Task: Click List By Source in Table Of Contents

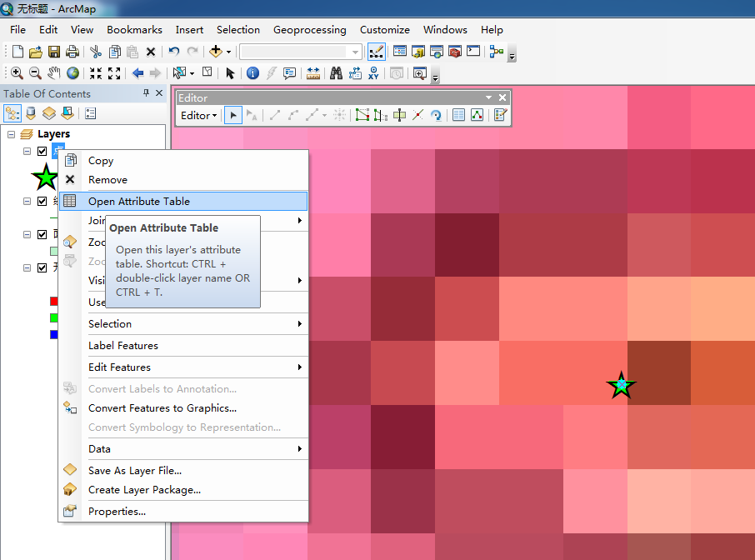Action: pos(31,113)
